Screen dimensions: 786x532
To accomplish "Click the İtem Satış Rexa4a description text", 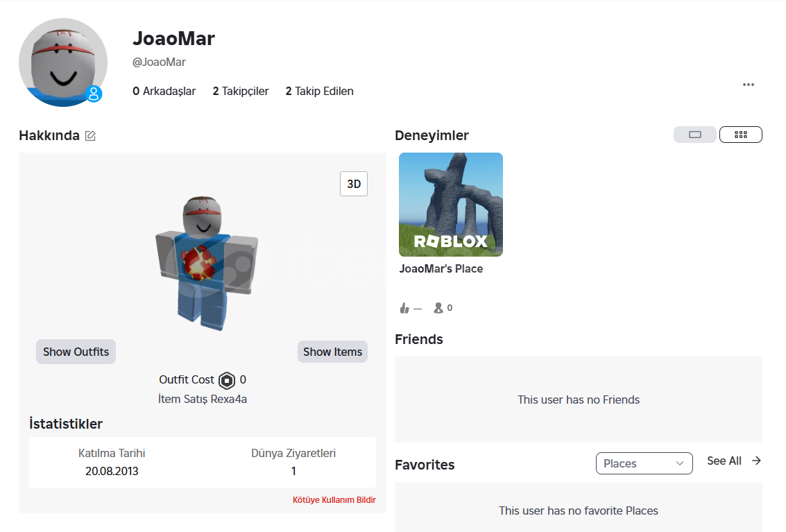I will point(203,399).
